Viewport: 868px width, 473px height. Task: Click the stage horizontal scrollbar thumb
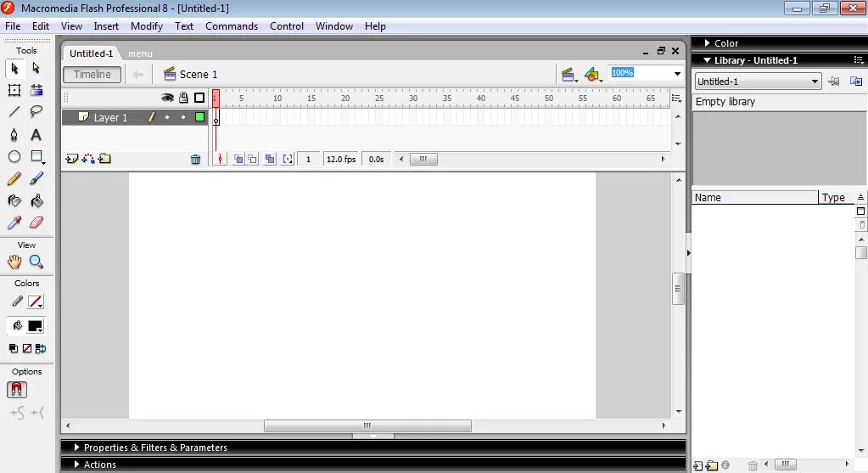click(x=367, y=426)
